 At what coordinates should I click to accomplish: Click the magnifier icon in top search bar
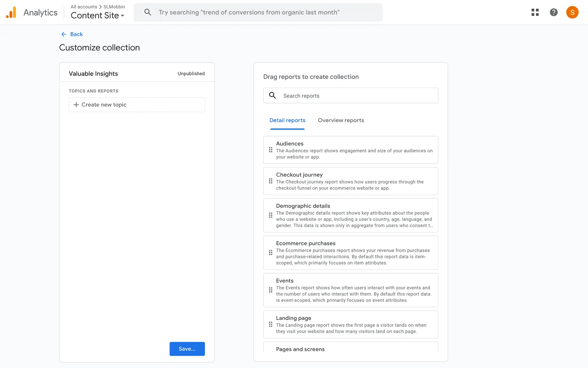(148, 12)
